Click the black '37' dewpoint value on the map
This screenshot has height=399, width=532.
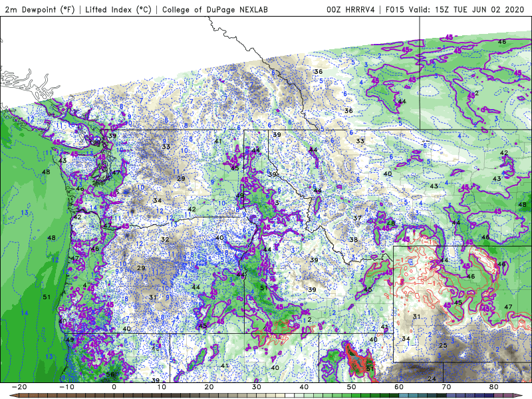point(357,218)
